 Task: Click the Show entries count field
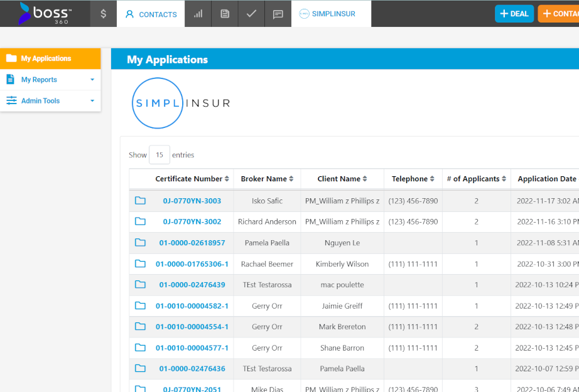pyautogui.click(x=159, y=155)
